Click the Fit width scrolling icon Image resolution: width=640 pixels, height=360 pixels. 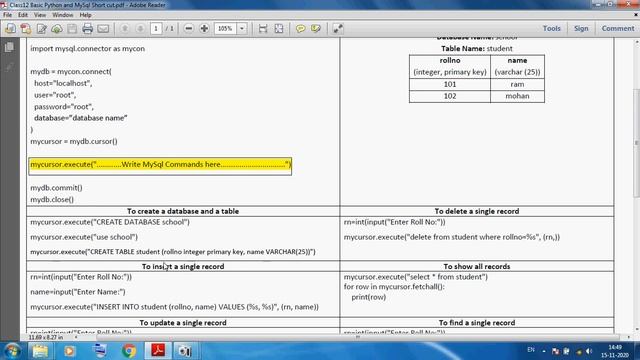(x=263, y=29)
